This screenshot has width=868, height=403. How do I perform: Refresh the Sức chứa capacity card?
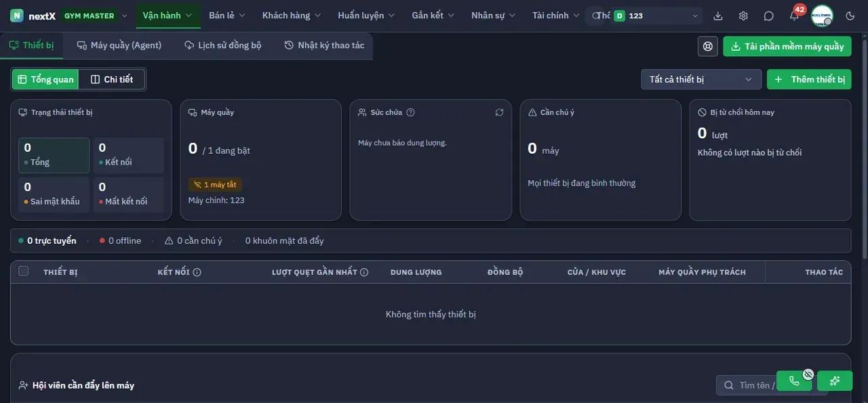coord(500,112)
